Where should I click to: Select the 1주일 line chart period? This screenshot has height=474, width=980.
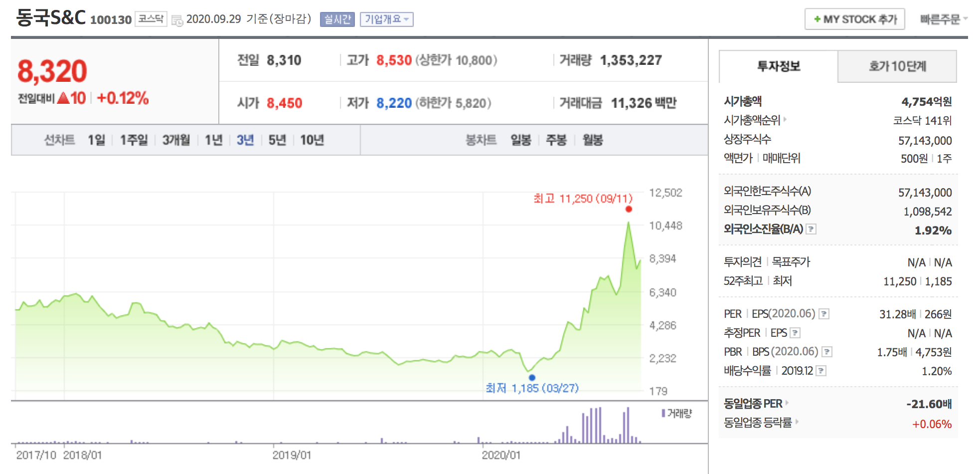point(134,140)
